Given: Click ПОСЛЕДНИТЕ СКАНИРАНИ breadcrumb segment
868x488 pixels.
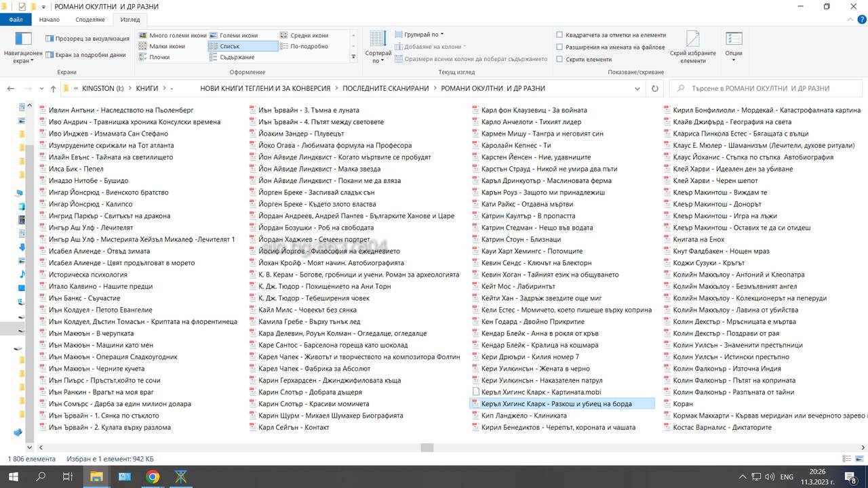Looking at the screenshot, I should click(386, 88).
